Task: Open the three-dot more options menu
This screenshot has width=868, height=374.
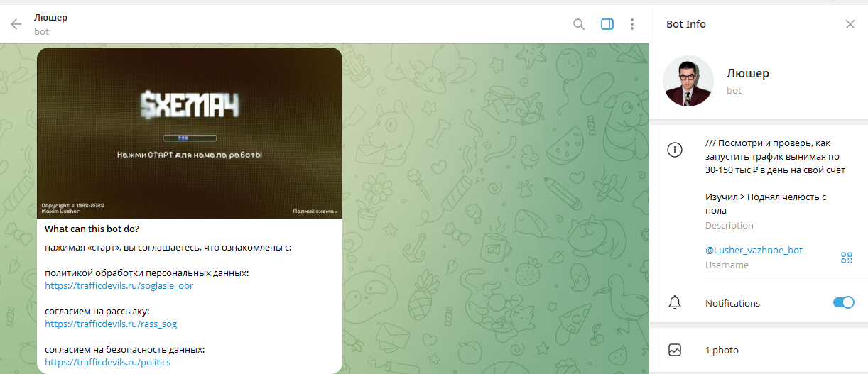Action: (632, 24)
